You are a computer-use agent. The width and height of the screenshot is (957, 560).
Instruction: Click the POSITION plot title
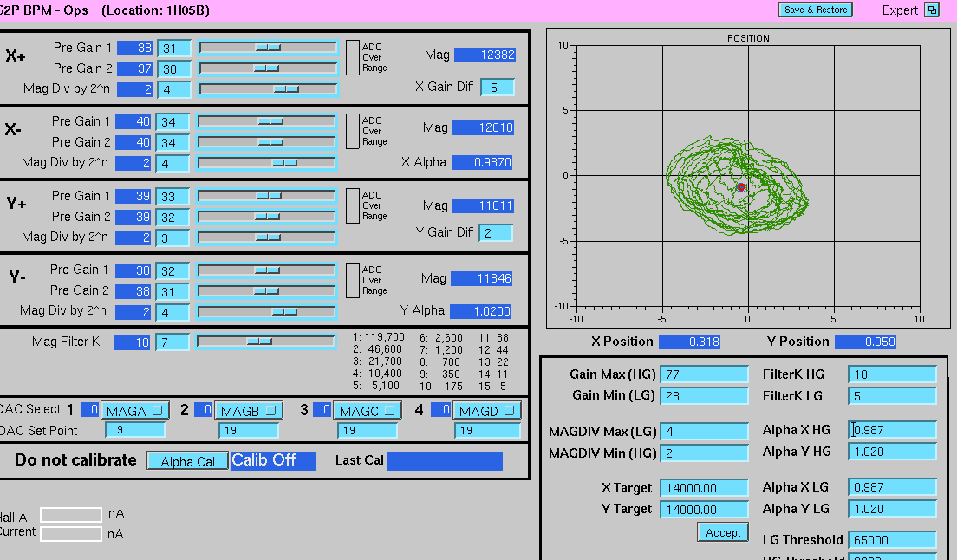[748, 38]
